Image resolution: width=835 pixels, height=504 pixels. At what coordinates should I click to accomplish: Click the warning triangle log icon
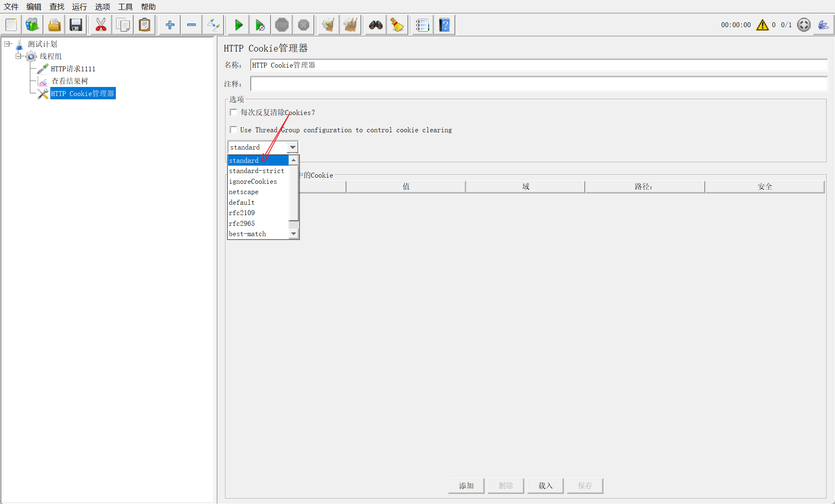(x=762, y=25)
